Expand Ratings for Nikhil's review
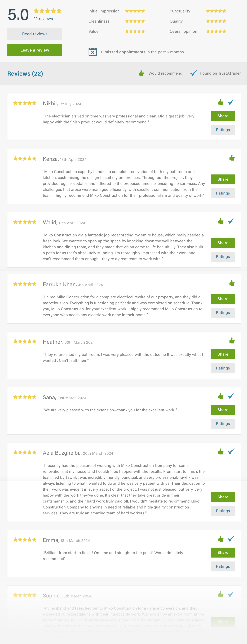 223,130
